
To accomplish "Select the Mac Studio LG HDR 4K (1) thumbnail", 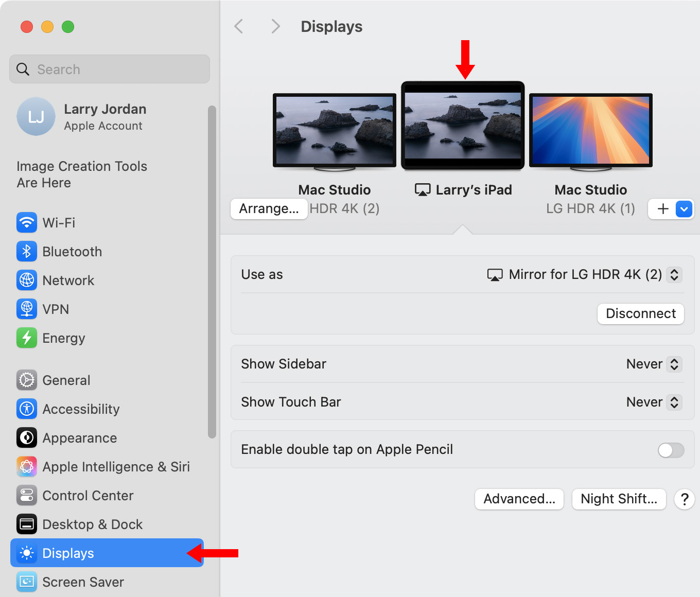I will (x=591, y=132).
